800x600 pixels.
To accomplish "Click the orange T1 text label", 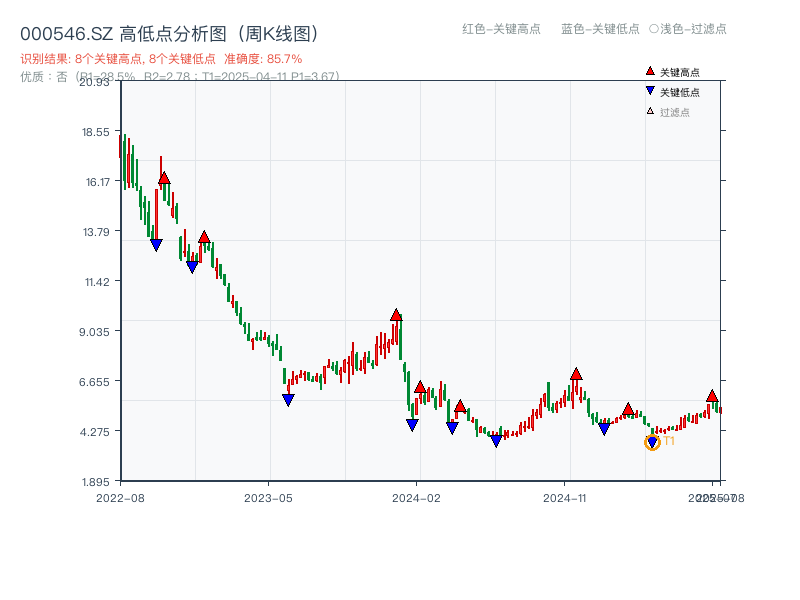I will point(669,441).
